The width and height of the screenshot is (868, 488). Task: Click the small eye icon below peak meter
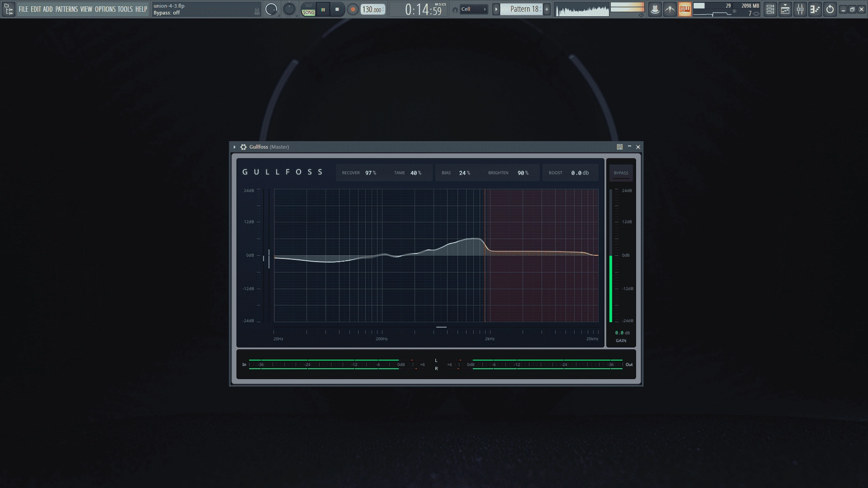pos(641,15)
